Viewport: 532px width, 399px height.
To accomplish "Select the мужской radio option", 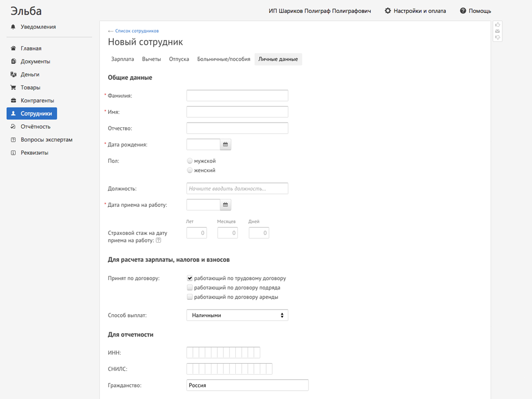I will click(x=190, y=161).
